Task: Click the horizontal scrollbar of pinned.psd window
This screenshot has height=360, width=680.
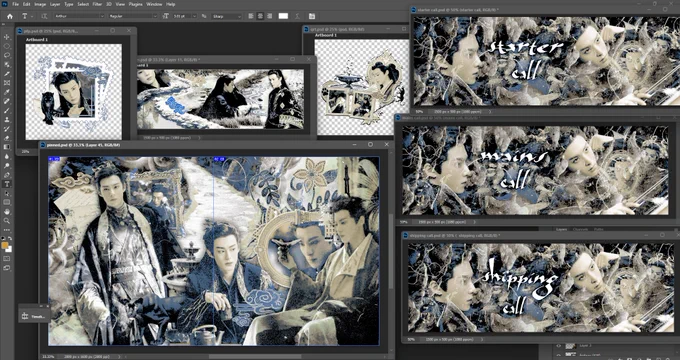Action: tap(256, 356)
